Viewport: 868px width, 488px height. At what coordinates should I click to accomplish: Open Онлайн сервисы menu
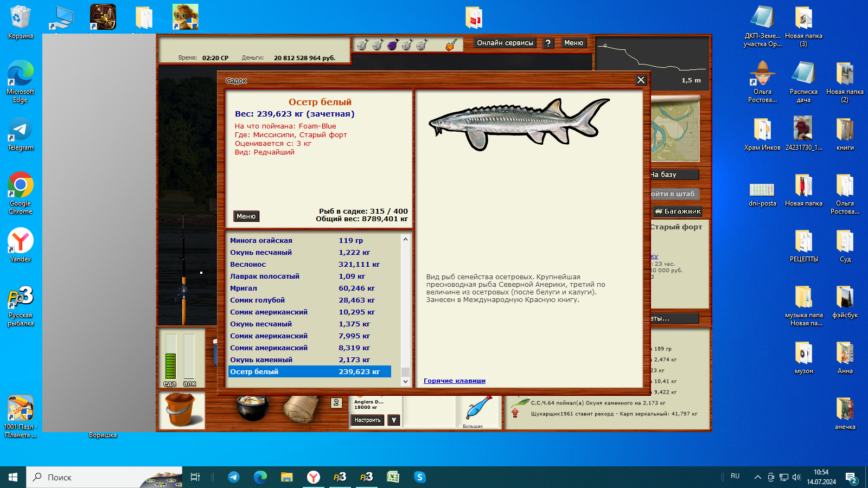point(505,43)
